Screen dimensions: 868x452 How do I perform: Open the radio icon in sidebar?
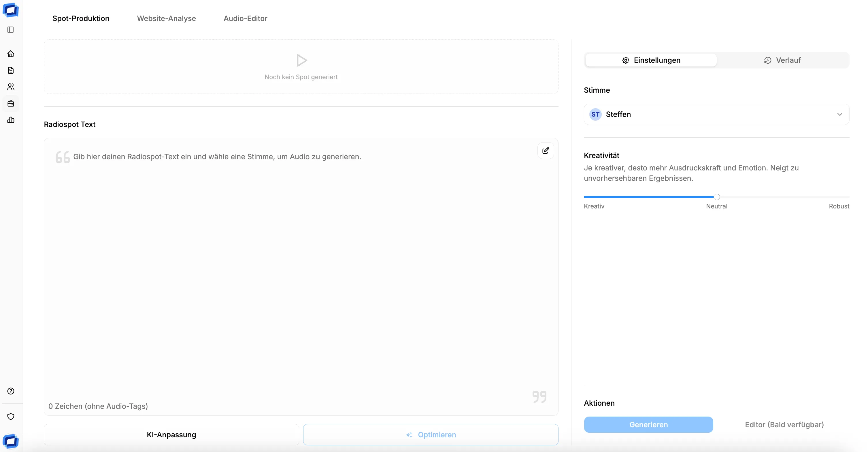[x=11, y=103]
